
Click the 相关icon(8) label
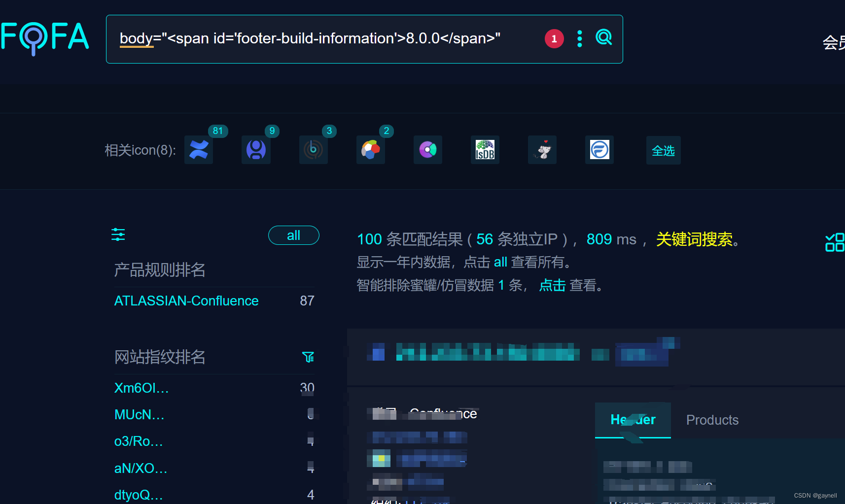click(x=141, y=150)
